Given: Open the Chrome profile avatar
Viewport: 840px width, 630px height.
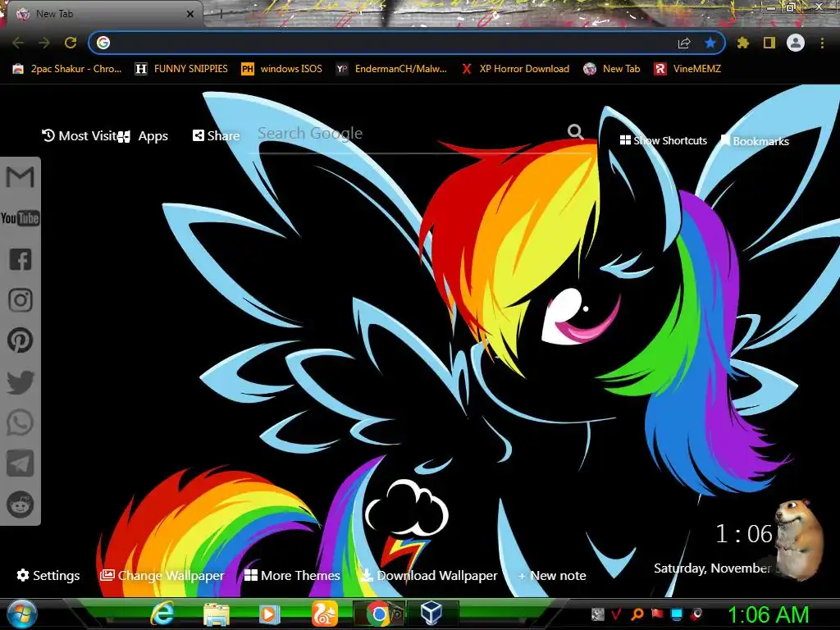Looking at the screenshot, I should click(x=796, y=43).
